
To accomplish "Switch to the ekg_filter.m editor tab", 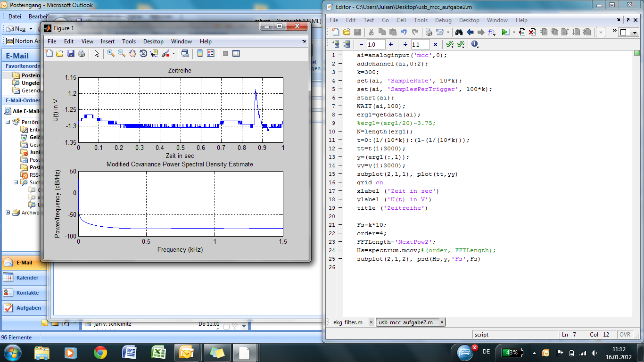I will (348, 322).
